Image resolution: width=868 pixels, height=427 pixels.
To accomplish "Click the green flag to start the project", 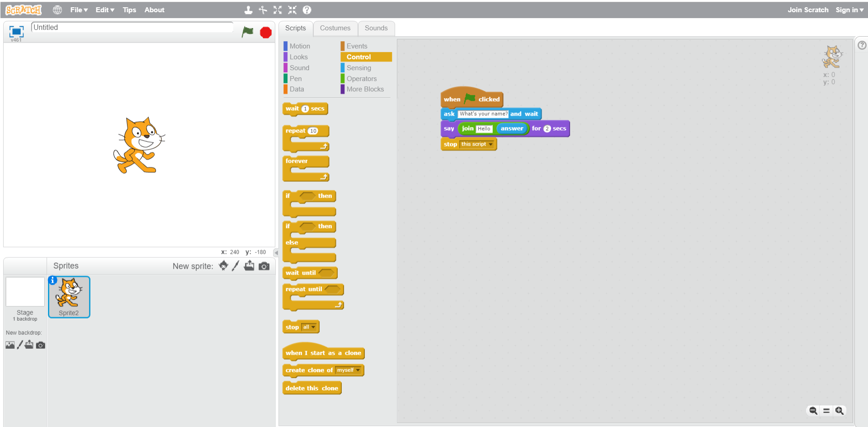I will pyautogui.click(x=247, y=32).
